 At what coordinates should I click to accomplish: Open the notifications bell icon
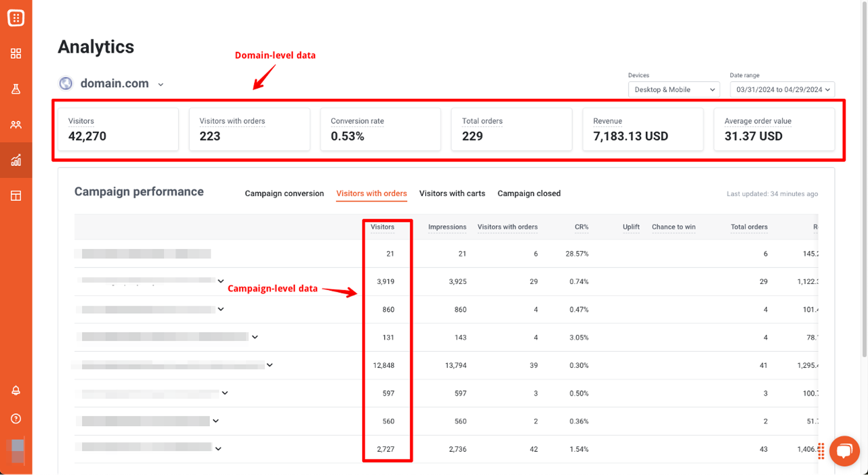[16, 391]
